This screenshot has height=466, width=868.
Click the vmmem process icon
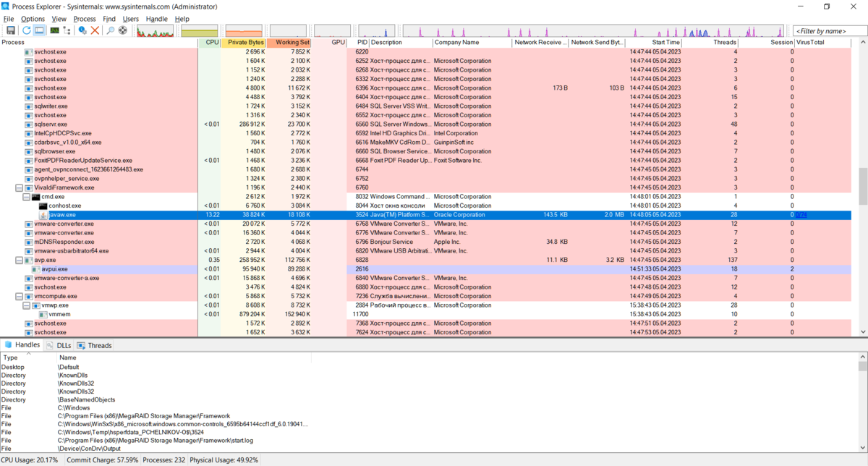[43, 314]
